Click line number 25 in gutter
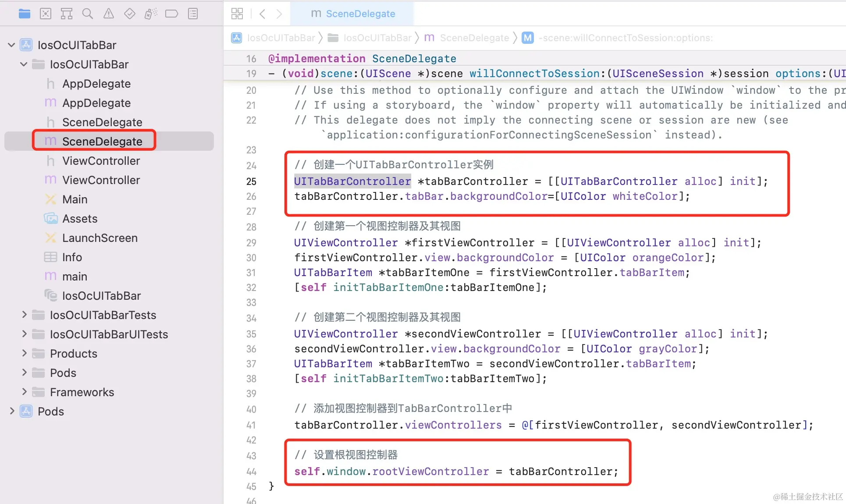This screenshot has width=846, height=504. [251, 181]
